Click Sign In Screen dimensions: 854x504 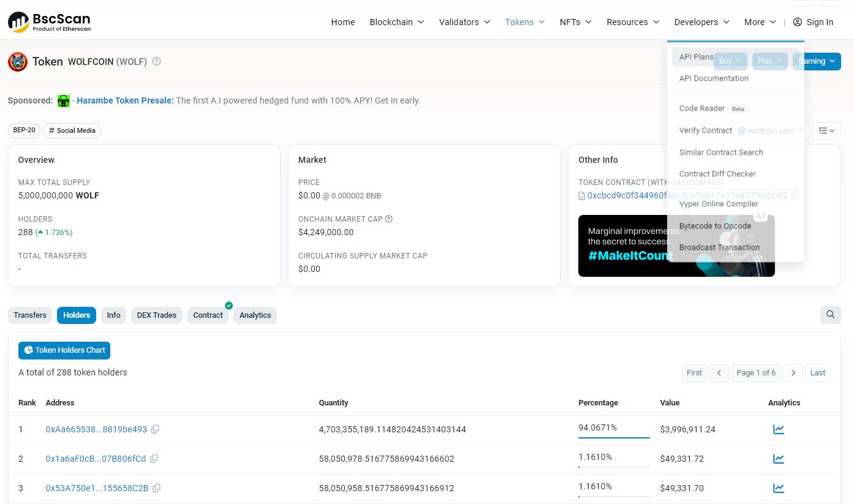[x=813, y=22]
